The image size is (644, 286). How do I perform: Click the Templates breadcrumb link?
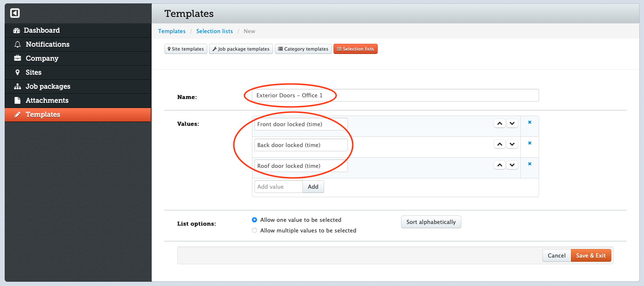tap(172, 31)
